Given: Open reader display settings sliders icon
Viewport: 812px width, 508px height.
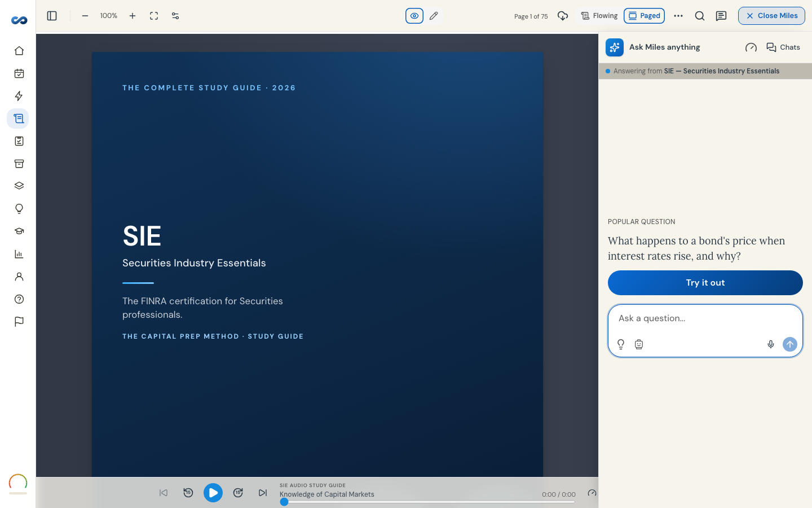Looking at the screenshot, I should coord(175,16).
